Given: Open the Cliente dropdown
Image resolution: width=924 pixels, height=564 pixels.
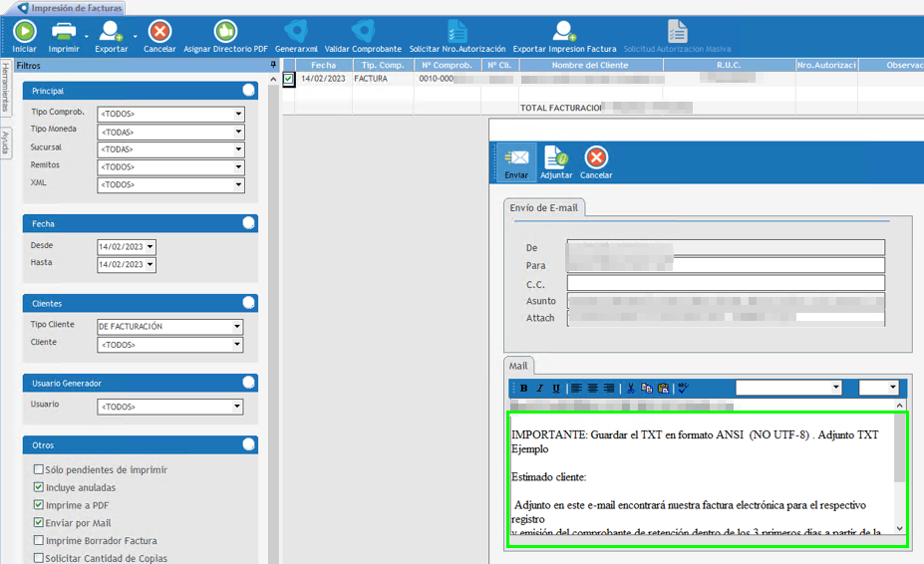Looking at the screenshot, I should tap(237, 344).
